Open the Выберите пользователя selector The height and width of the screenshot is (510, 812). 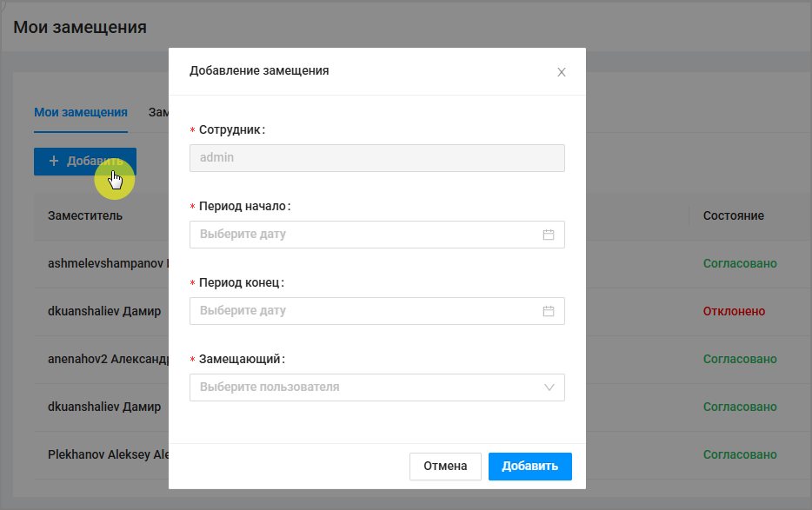(365, 387)
